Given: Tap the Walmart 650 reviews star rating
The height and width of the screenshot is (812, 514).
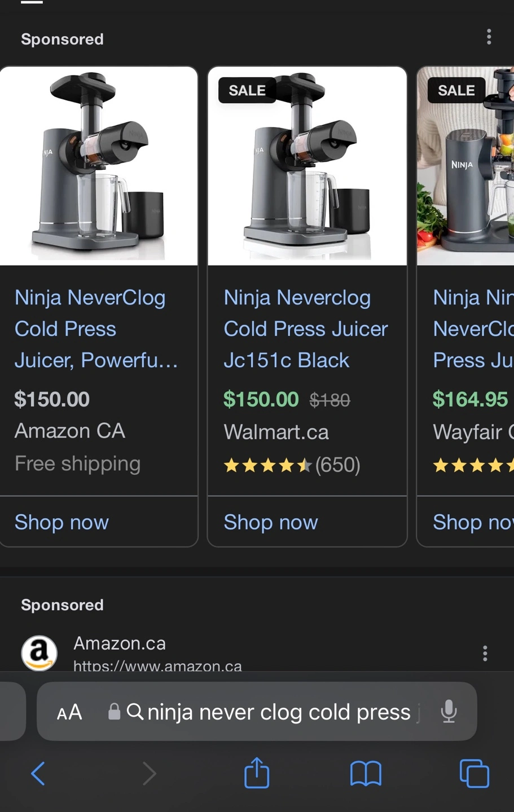Looking at the screenshot, I should (292, 465).
